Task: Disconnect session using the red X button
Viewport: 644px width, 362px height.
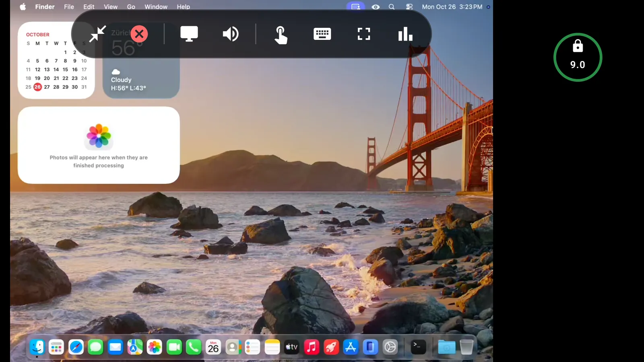Action: tap(139, 34)
